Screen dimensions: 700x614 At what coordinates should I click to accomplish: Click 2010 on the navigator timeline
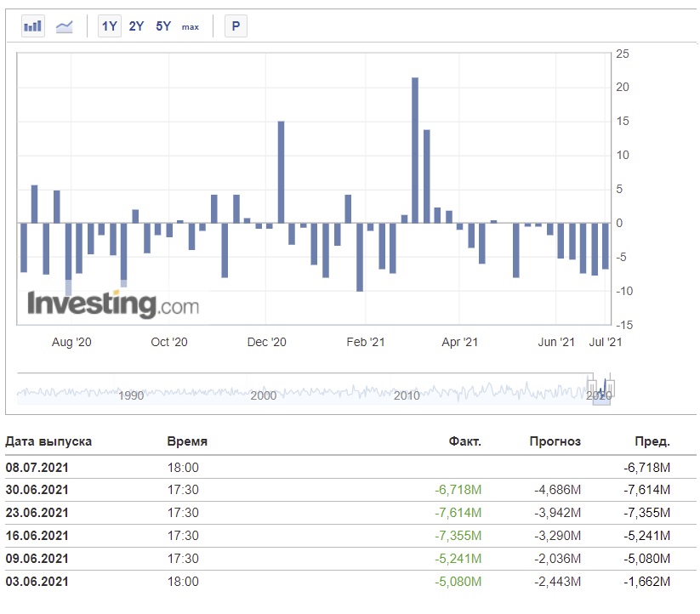point(407,395)
